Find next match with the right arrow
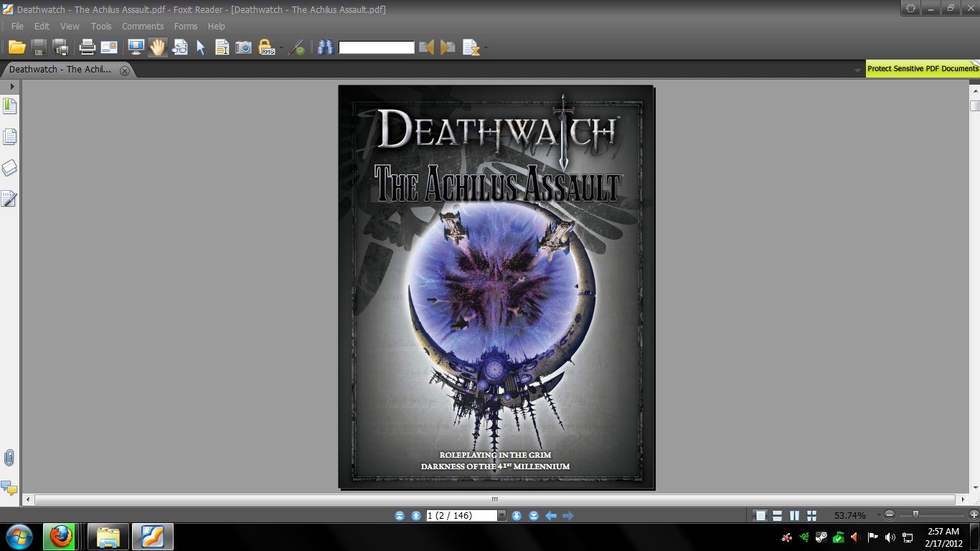 448,47
